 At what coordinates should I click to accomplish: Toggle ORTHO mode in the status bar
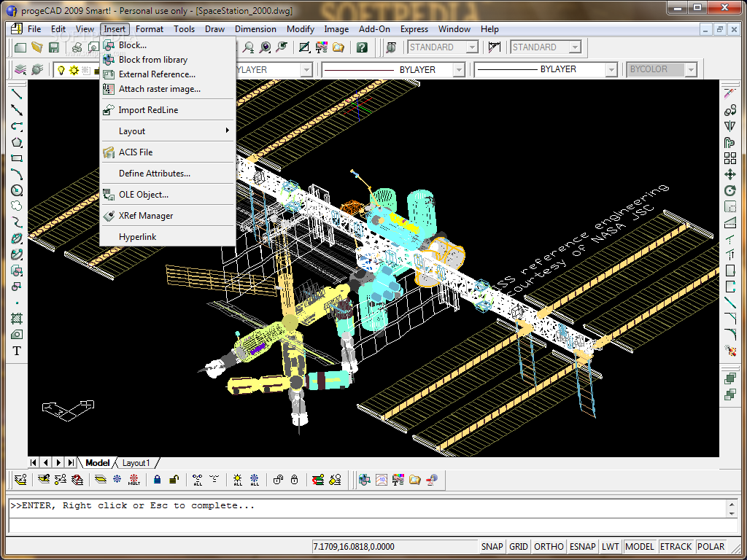pos(549,547)
